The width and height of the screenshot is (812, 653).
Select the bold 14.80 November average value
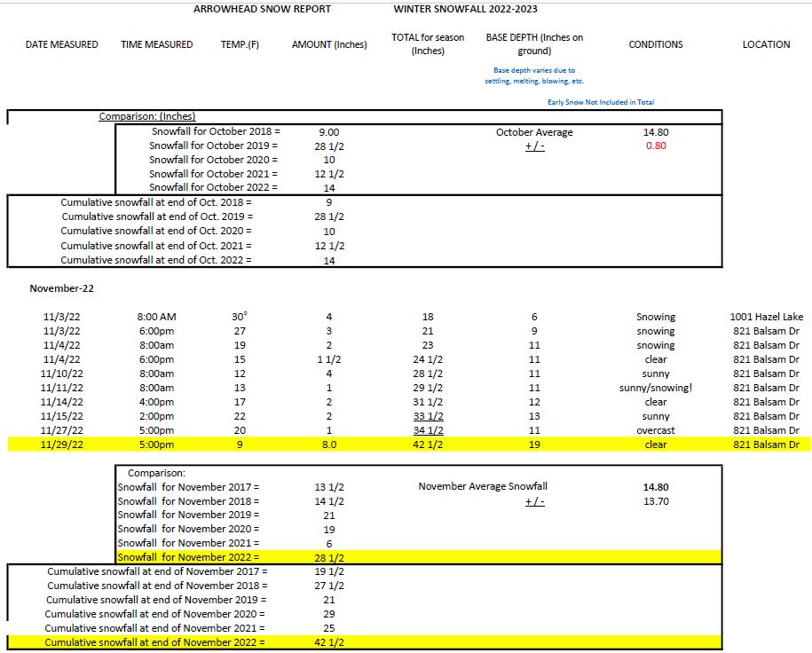point(656,487)
